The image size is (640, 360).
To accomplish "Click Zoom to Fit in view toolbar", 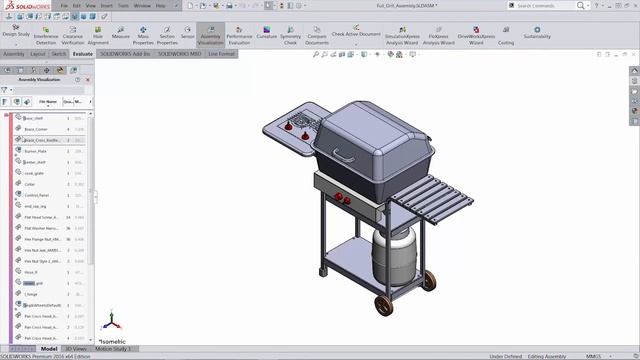I will [316, 54].
